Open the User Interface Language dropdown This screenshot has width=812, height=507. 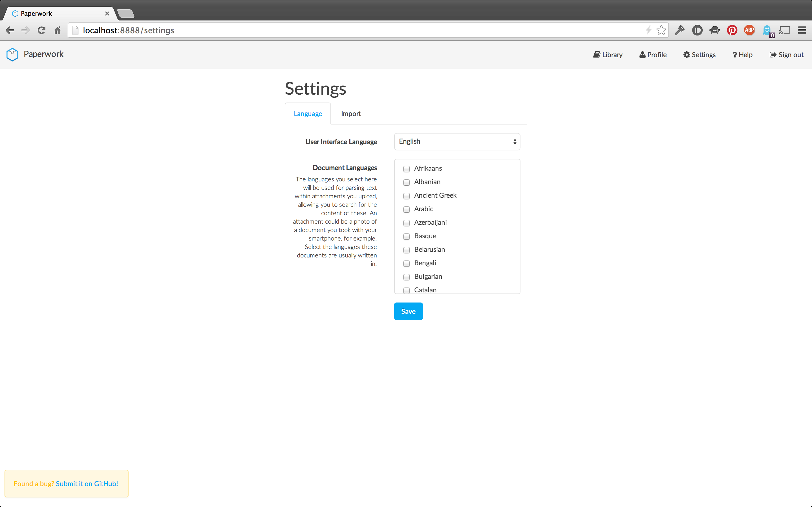coord(457,141)
